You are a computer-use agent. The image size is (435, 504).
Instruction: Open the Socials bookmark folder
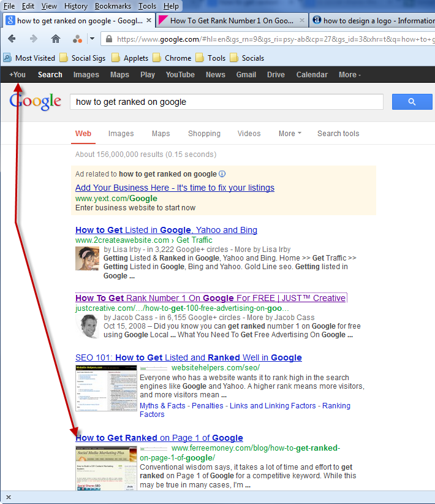click(x=247, y=58)
